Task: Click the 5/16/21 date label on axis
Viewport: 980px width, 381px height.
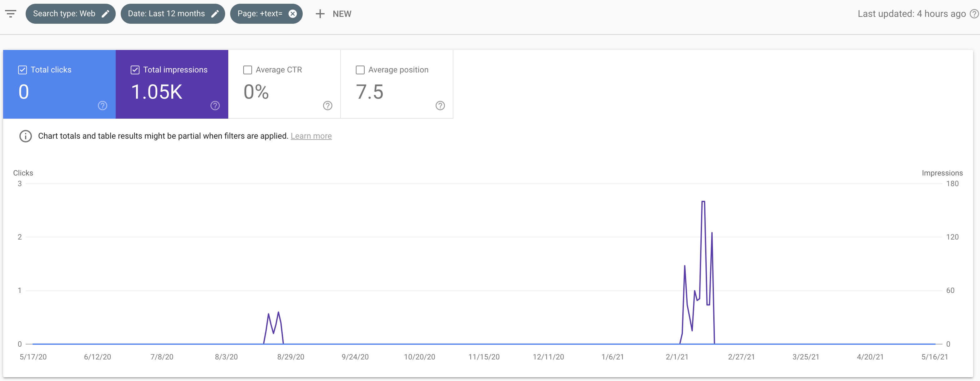Action: point(935,357)
